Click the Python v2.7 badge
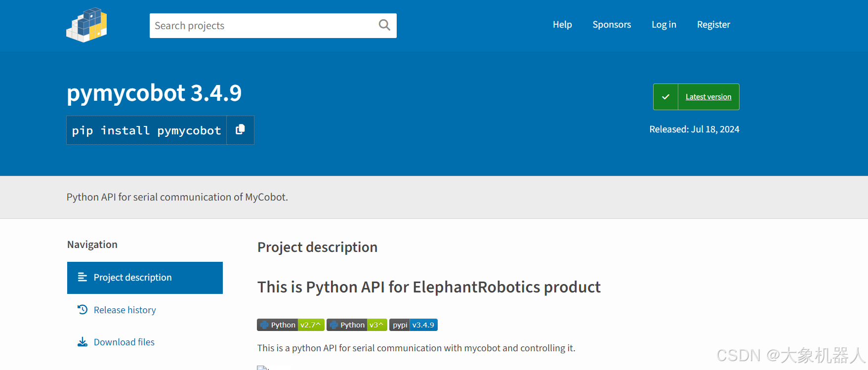Image resolution: width=868 pixels, height=370 pixels. click(x=290, y=325)
